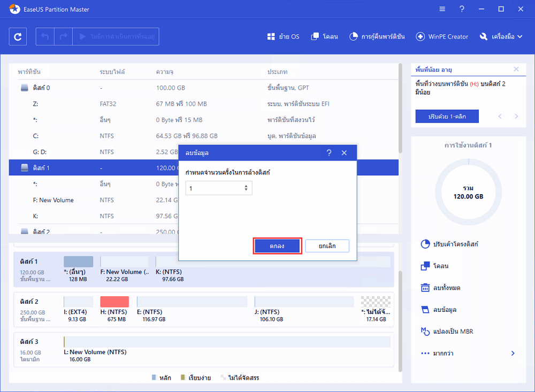The width and height of the screenshot is (535, 392).
Task: Open help question mark in title bar
Action: click(462, 9)
